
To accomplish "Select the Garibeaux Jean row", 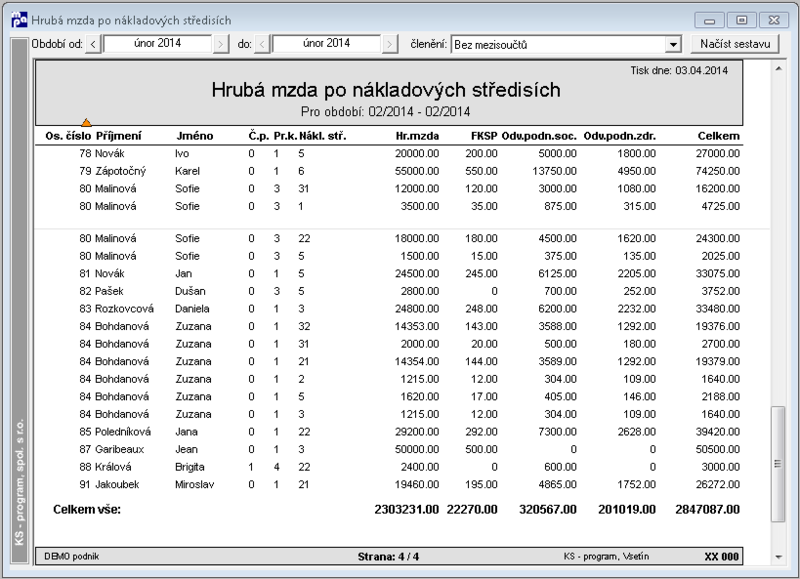I will pyautogui.click(x=389, y=449).
